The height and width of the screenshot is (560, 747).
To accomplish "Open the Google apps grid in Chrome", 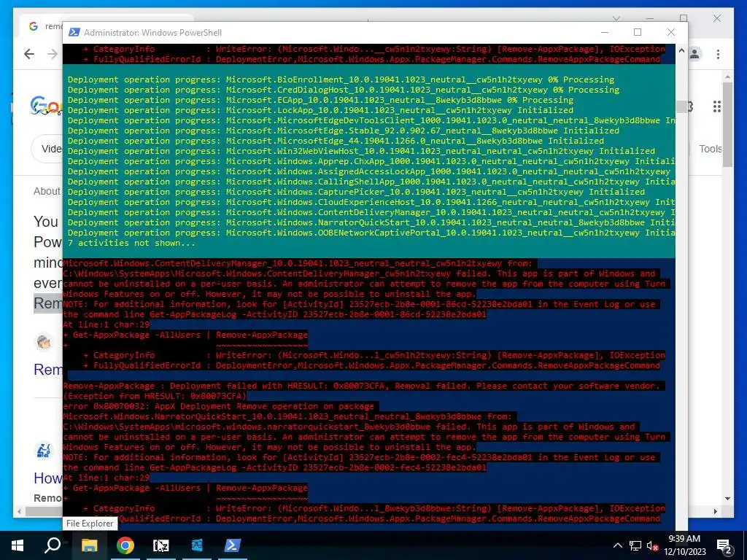I will (716, 106).
